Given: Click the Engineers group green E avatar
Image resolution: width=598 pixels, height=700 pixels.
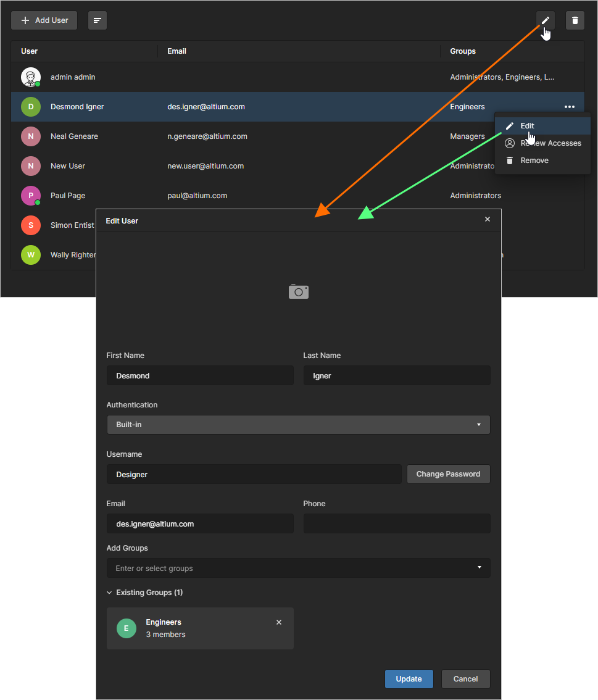Looking at the screenshot, I should coord(126,628).
